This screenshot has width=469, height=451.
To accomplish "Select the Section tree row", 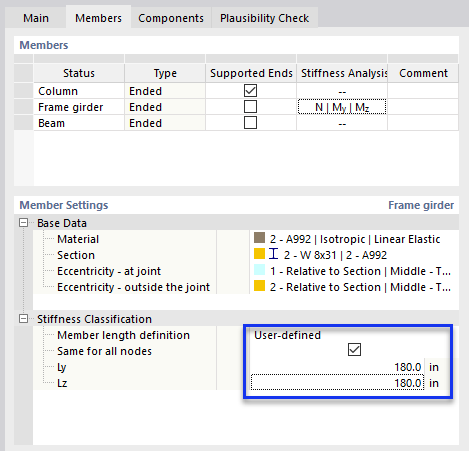I will (x=76, y=255).
